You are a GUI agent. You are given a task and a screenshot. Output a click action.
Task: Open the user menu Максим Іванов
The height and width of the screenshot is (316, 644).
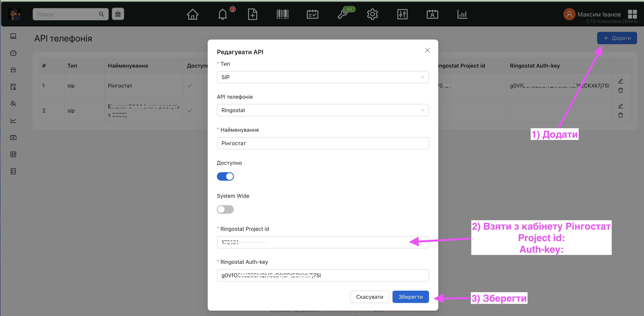(x=599, y=14)
